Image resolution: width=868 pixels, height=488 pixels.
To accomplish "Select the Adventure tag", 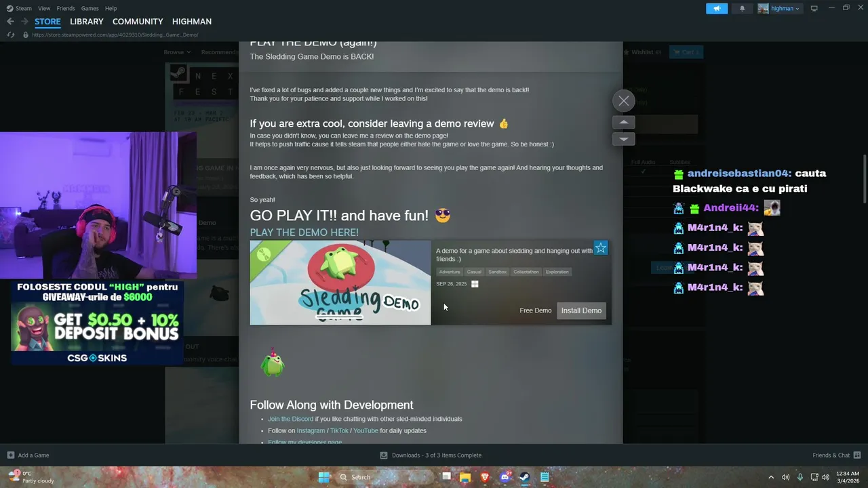I will coord(449,272).
